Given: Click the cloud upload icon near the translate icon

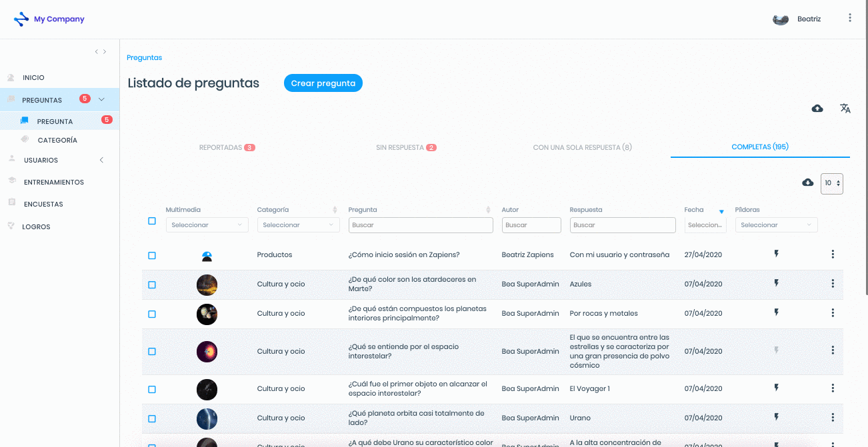Looking at the screenshot, I should [817, 109].
